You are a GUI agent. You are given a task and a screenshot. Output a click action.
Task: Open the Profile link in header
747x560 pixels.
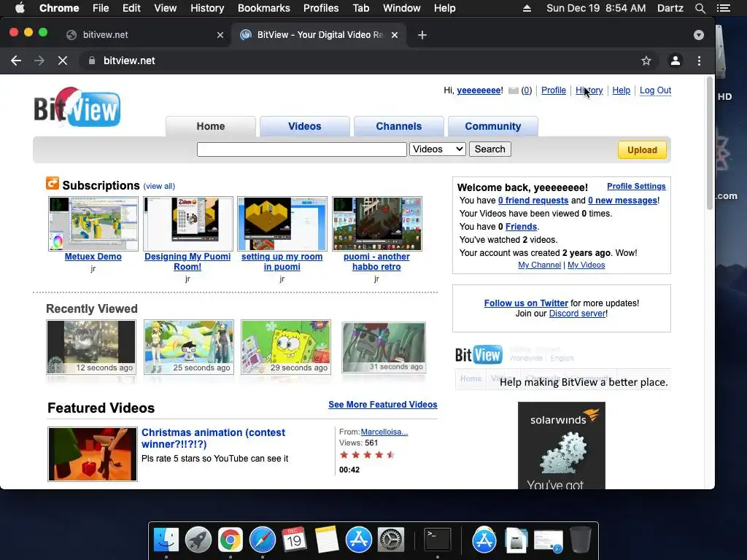[x=554, y=90]
